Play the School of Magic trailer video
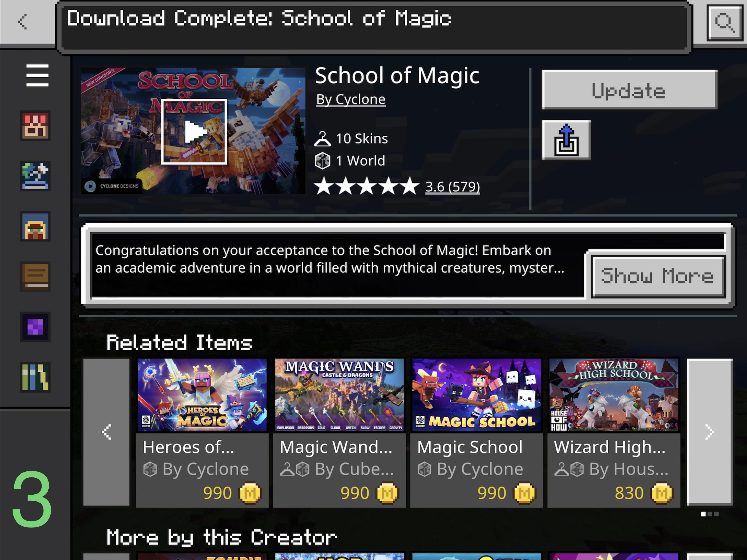This screenshot has width=747, height=560. (194, 132)
